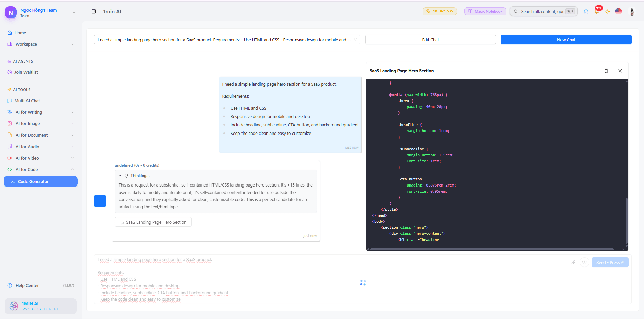Open the notifications bell icon

(597, 11)
